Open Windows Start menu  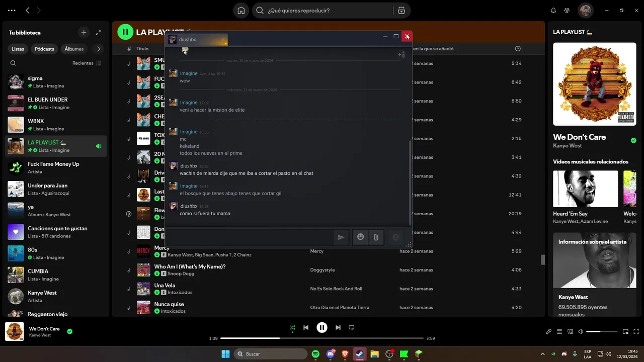click(225, 354)
